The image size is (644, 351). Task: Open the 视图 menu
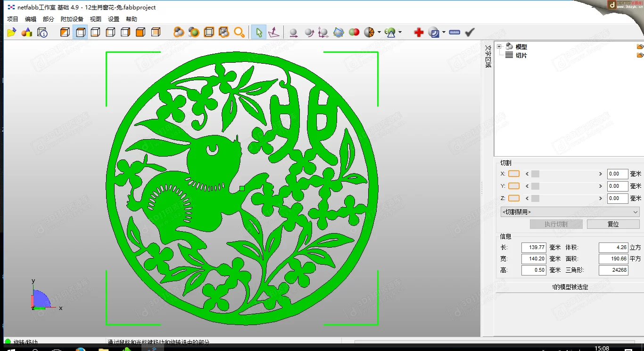click(96, 19)
